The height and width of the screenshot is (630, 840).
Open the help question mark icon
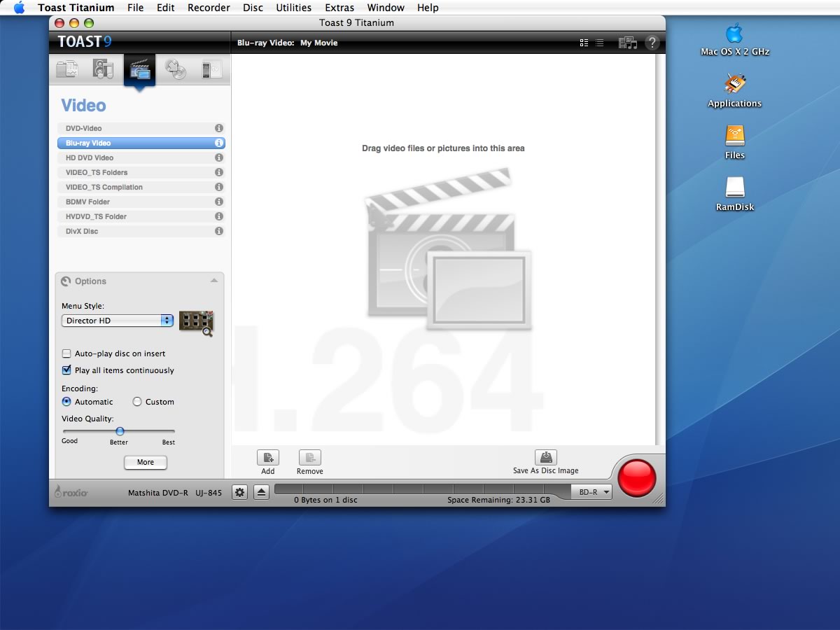point(652,43)
